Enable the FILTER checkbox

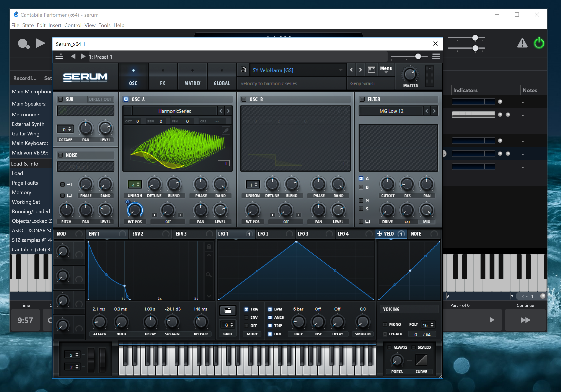click(362, 99)
